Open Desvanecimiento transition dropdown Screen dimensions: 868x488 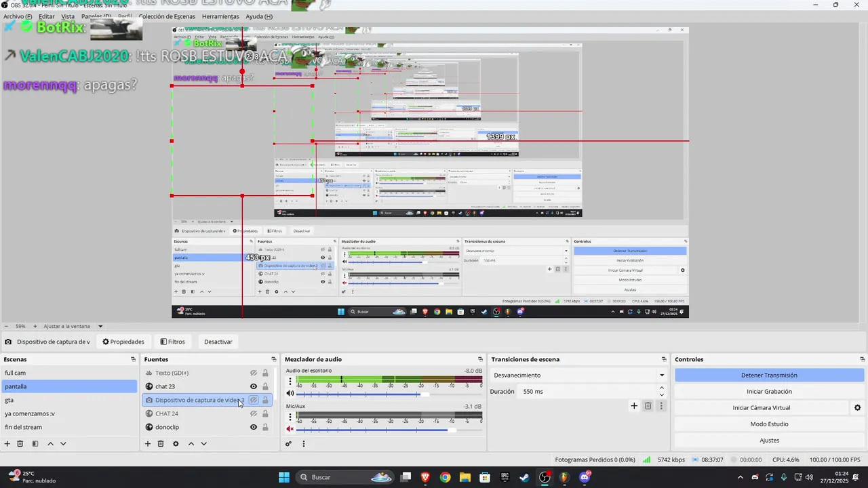pos(579,375)
